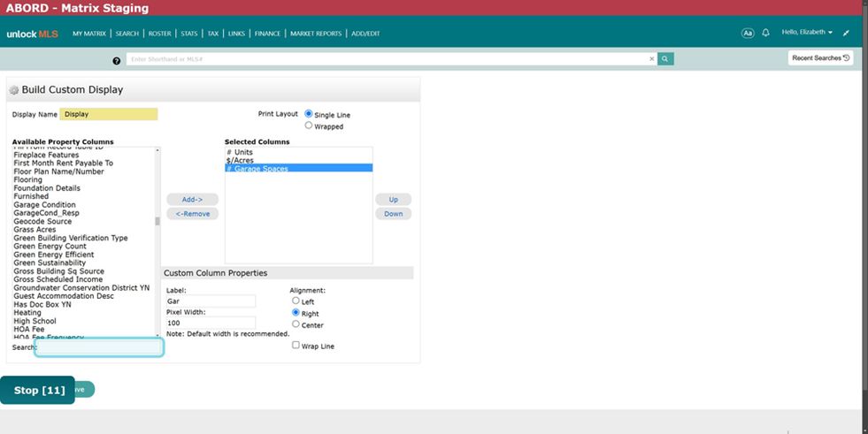Screen dimensions: 868x434
Task: Open the STATS menu
Action: (x=188, y=34)
